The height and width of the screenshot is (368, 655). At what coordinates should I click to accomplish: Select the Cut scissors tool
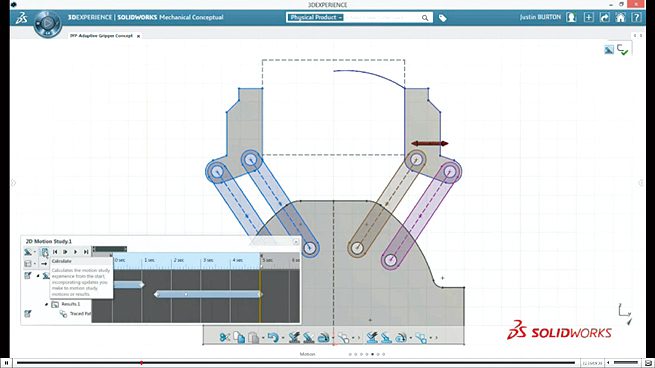pos(225,337)
